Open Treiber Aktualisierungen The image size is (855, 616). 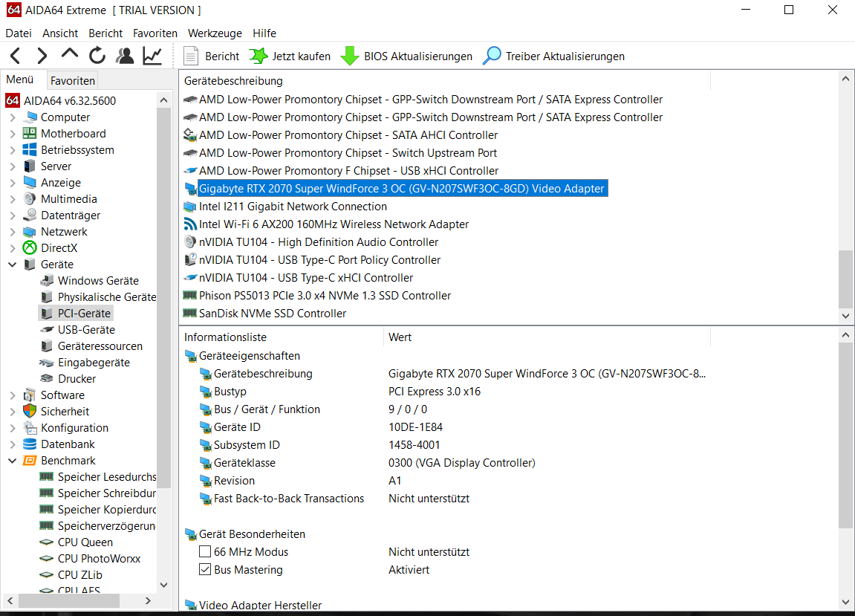coord(553,56)
